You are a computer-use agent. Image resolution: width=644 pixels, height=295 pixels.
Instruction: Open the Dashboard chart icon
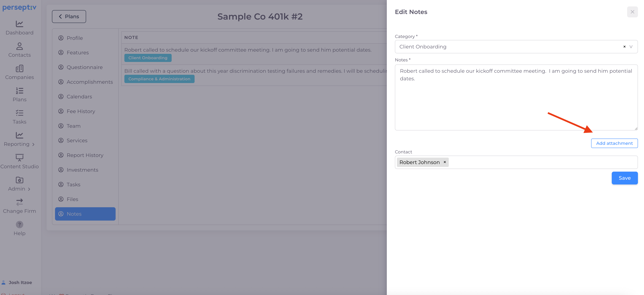20,24
